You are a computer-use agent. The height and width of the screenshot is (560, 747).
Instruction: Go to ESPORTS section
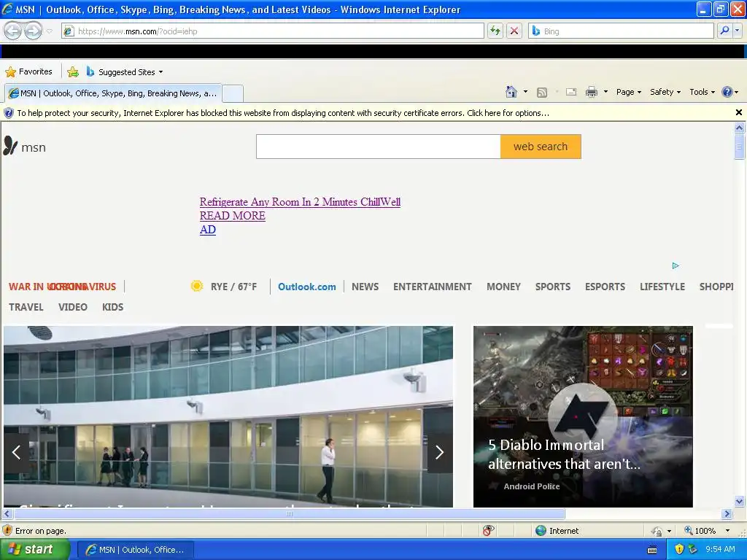pyautogui.click(x=605, y=287)
